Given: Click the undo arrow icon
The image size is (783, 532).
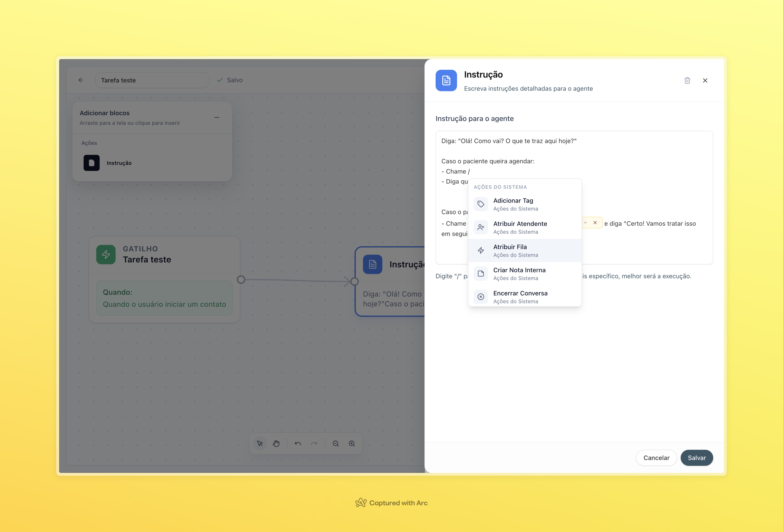Looking at the screenshot, I should coord(297,443).
